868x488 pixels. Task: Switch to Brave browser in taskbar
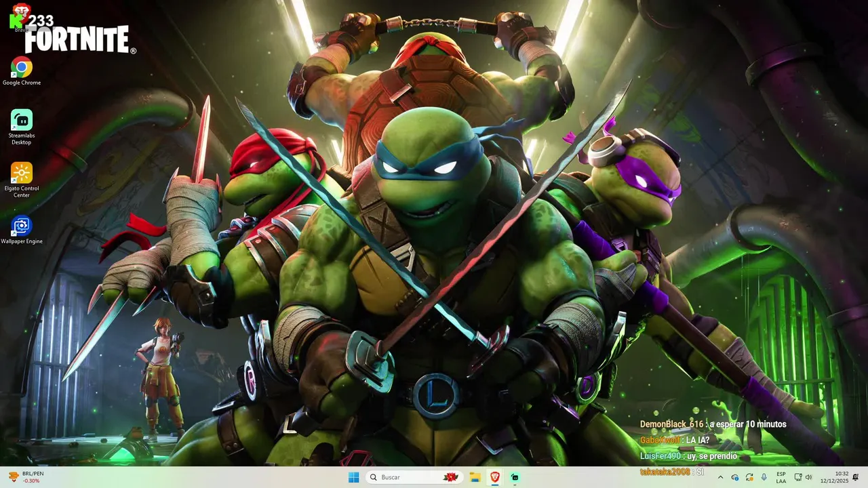click(x=495, y=477)
